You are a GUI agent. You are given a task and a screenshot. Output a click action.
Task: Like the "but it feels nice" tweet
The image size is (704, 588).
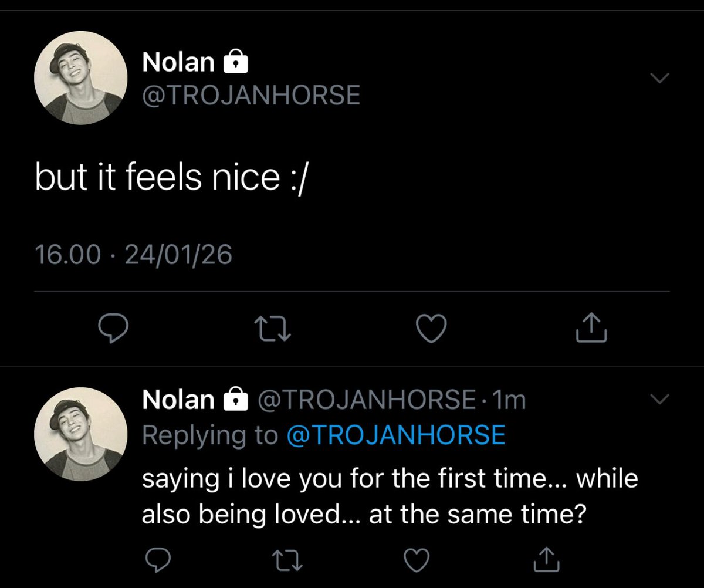click(432, 329)
